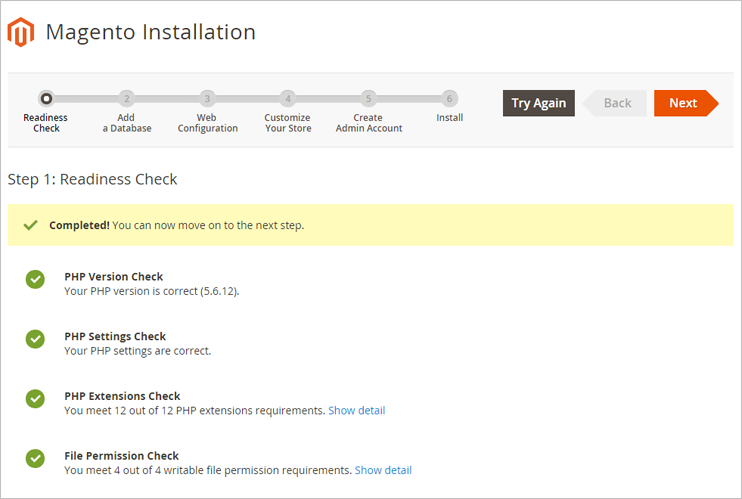Select step 2 Add a Database circle
The width and height of the screenshot is (742, 499).
126,98
